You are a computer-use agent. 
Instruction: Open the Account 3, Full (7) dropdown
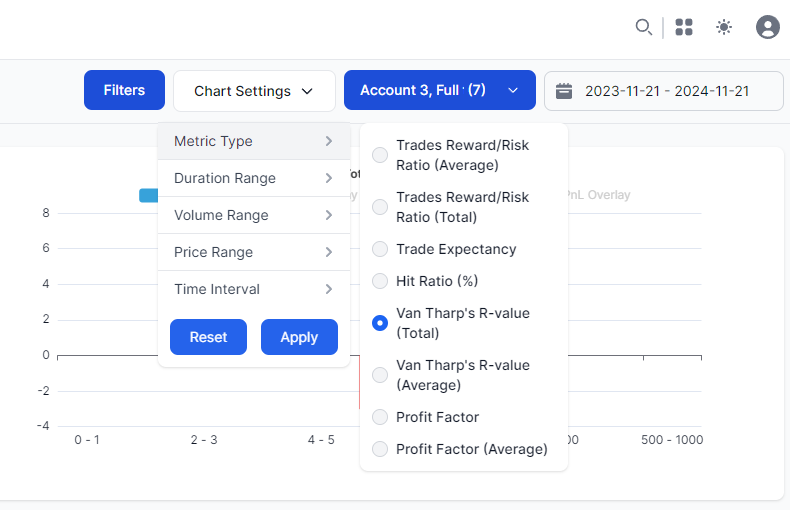coord(440,90)
